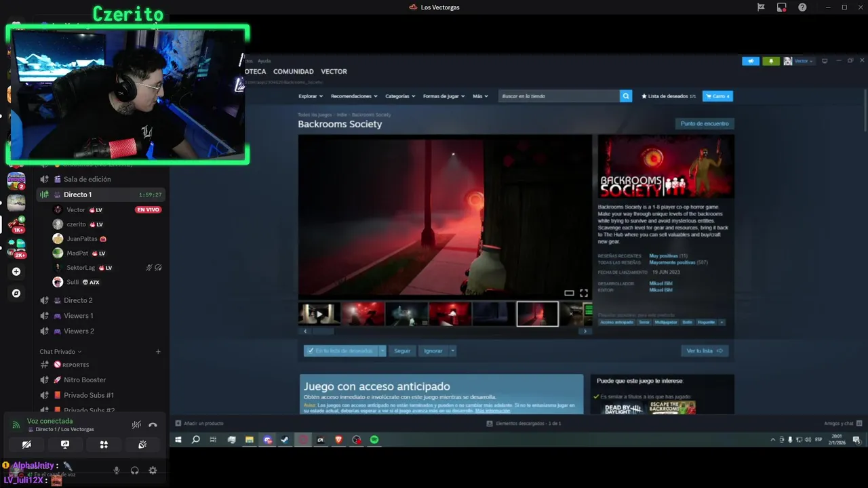The height and width of the screenshot is (488, 868).
Task: Turn on Discord camera button
Action: click(x=26, y=445)
